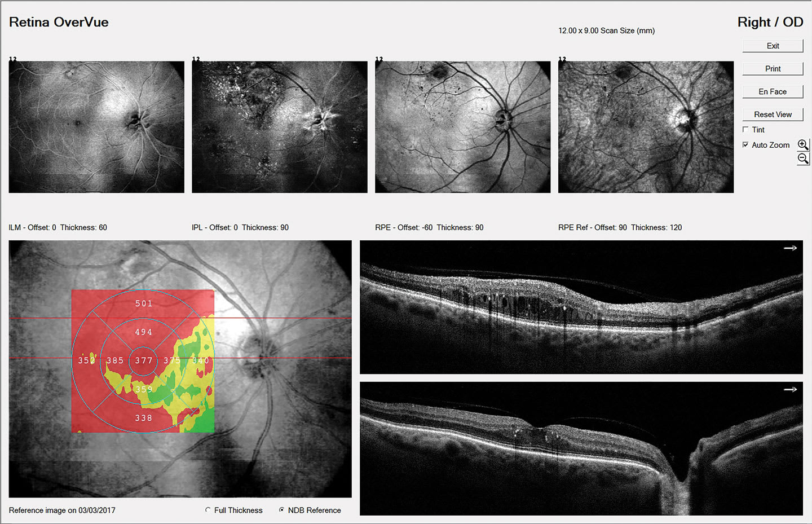Click the inferior inner thickness value 359

pyautogui.click(x=144, y=389)
